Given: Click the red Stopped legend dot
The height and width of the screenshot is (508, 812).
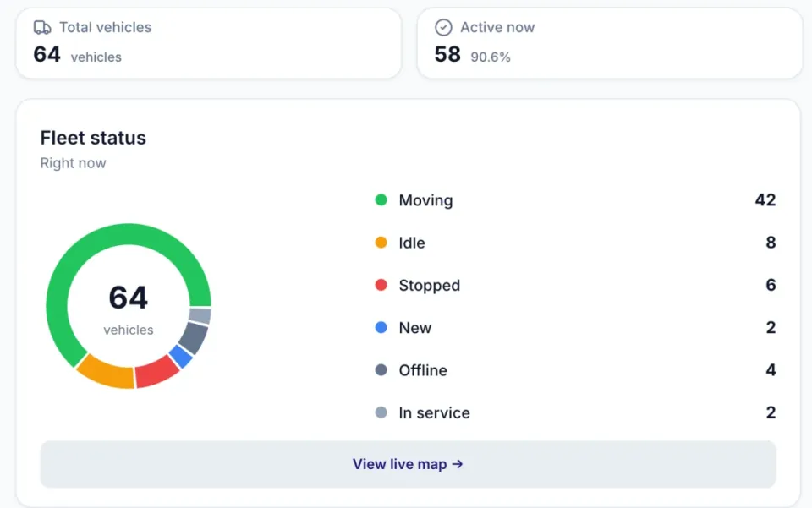Looking at the screenshot, I should coord(381,285).
